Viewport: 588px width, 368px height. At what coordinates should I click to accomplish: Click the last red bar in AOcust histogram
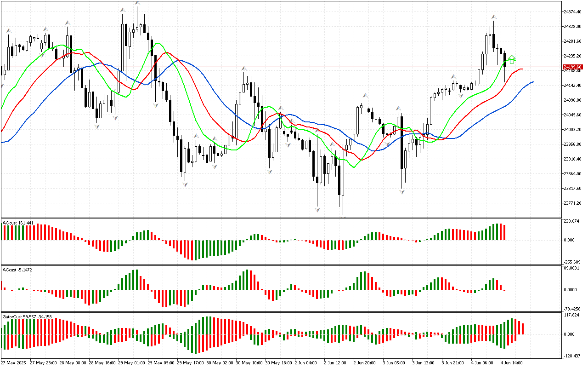505,232
